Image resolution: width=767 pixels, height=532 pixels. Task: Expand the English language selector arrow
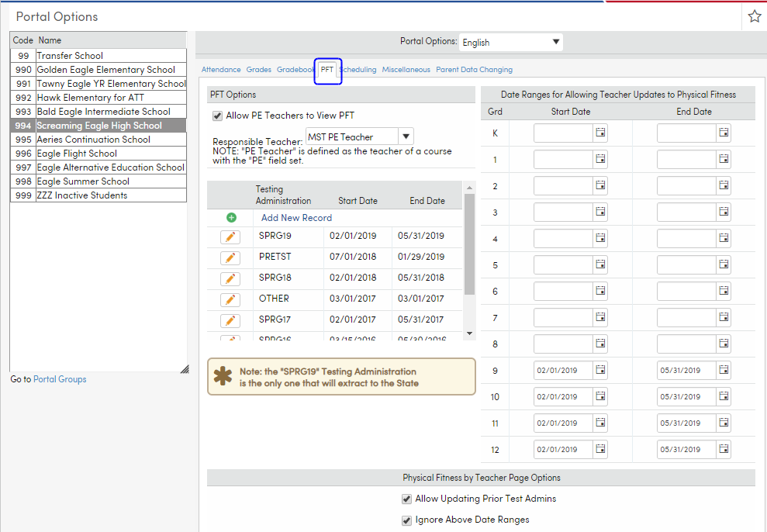[556, 42]
